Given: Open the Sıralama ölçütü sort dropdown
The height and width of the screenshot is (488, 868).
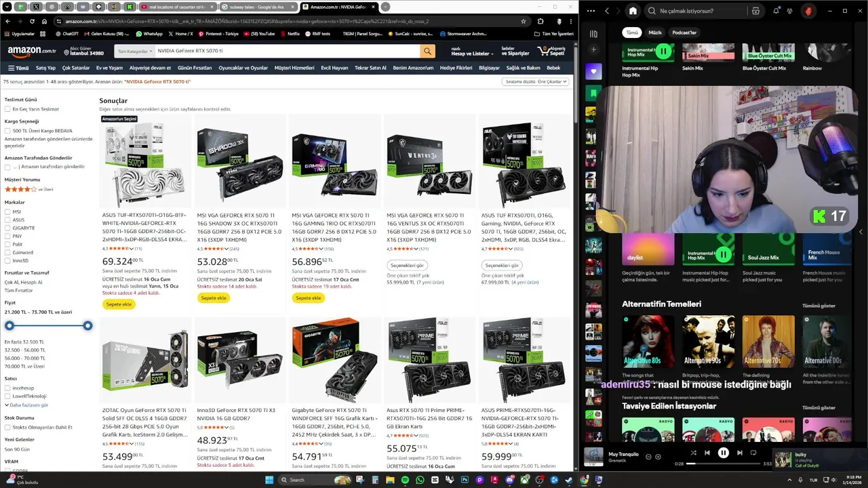Looking at the screenshot, I should (535, 81).
